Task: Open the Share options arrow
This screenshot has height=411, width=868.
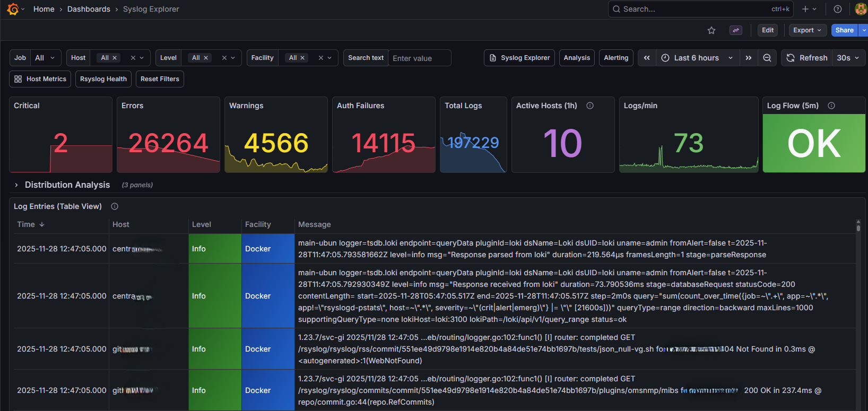Action: point(864,30)
